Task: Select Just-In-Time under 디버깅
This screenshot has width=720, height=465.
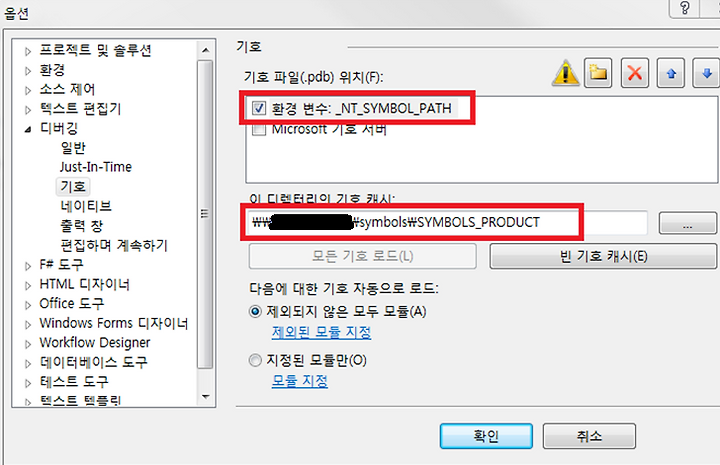Action: pos(96,167)
